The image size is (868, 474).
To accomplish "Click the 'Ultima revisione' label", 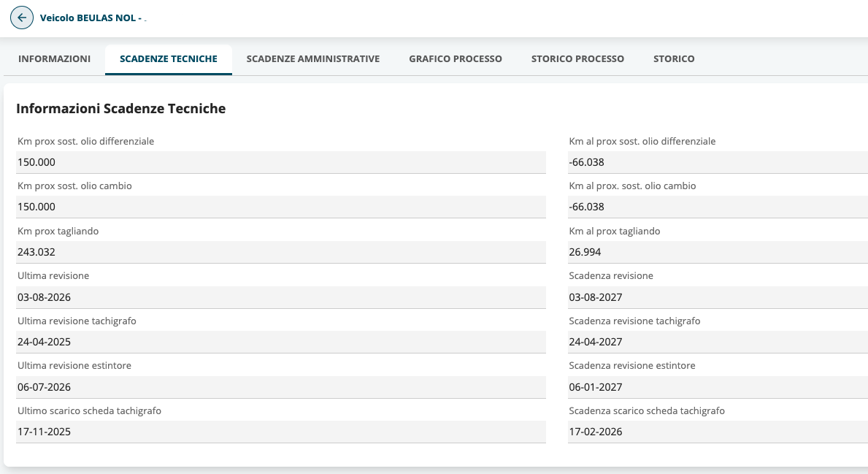I will 53,275.
